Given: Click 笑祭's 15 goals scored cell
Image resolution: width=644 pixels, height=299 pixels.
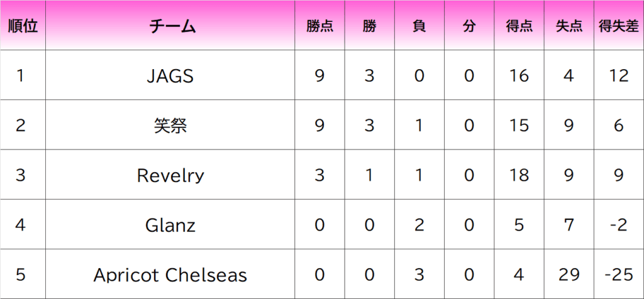Looking at the screenshot, I should click(519, 126).
